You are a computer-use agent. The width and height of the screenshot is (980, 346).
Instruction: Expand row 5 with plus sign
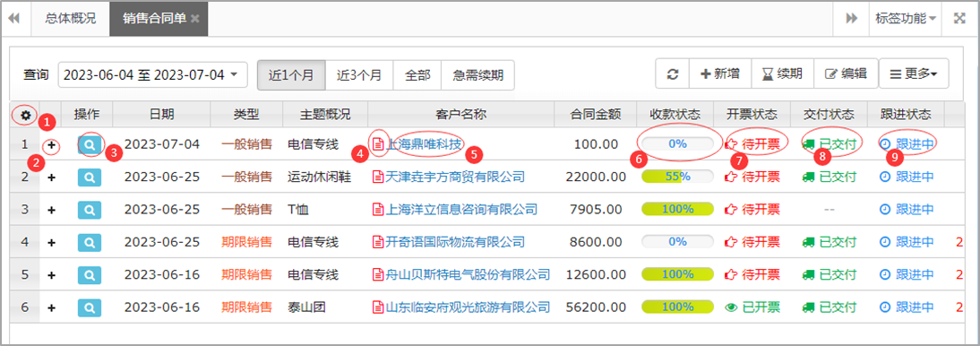(52, 275)
